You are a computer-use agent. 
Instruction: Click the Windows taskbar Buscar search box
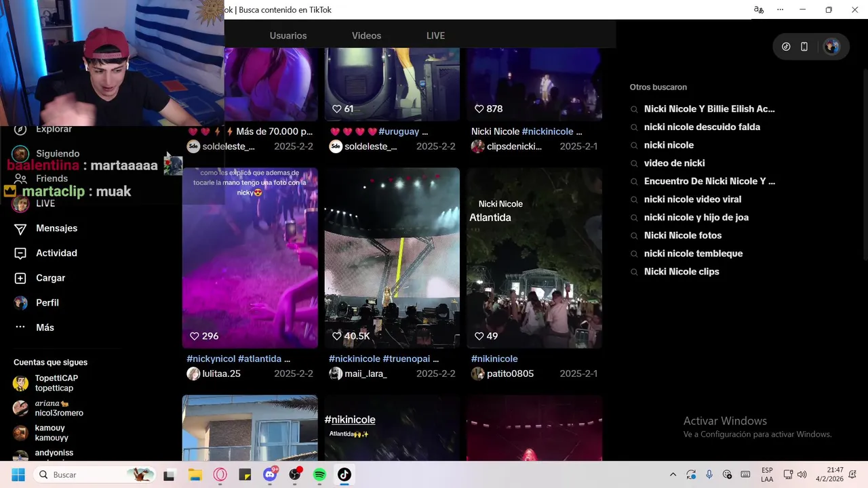pyautogui.click(x=95, y=474)
